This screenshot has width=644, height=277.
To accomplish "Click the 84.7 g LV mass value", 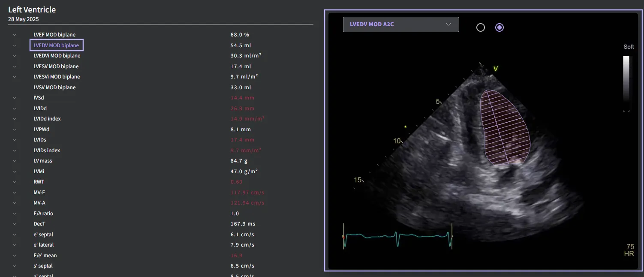I will pyautogui.click(x=239, y=161).
